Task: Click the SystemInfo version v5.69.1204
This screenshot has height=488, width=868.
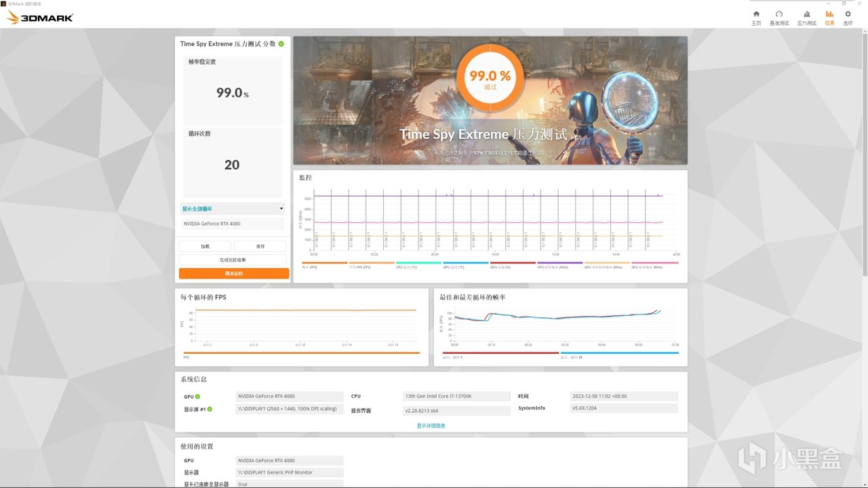Action: point(624,409)
